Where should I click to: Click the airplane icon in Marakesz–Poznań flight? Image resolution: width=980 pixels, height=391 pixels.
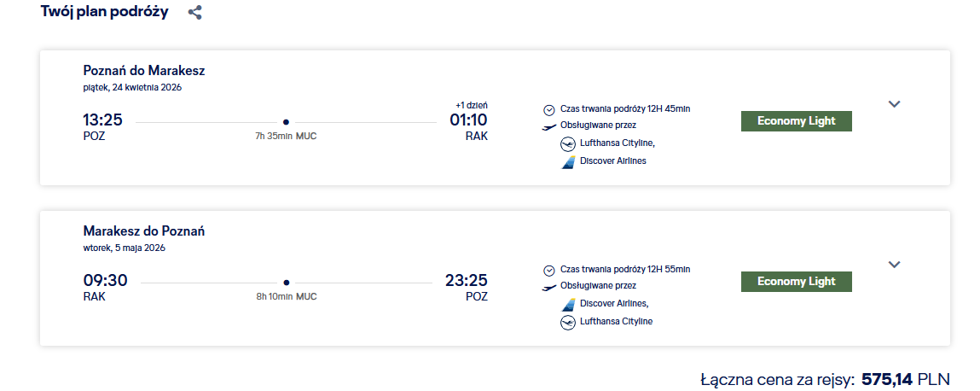tap(548, 287)
